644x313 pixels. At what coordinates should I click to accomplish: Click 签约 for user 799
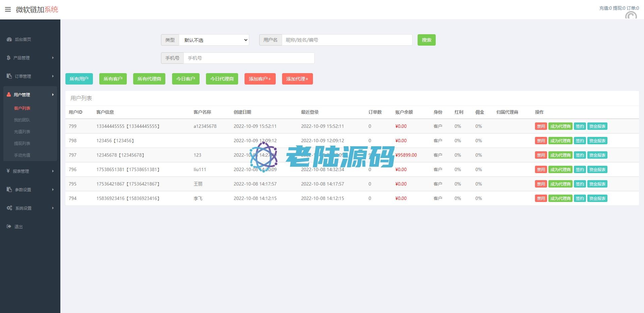580,126
